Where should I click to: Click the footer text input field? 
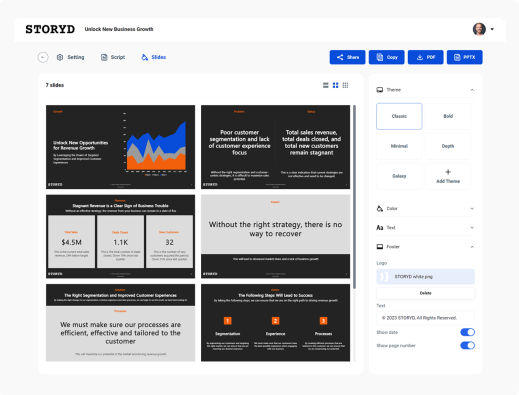tap(425, 318)
